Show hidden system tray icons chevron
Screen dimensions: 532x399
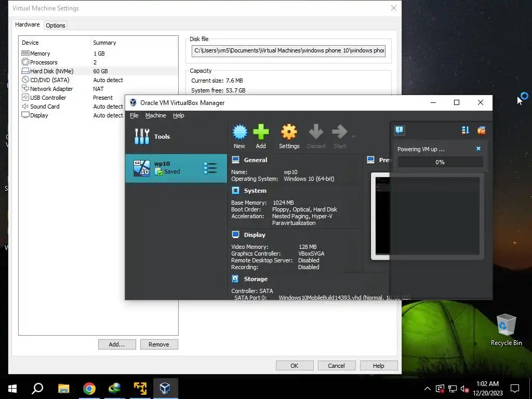pyautogui.click(x=428, y=389)
